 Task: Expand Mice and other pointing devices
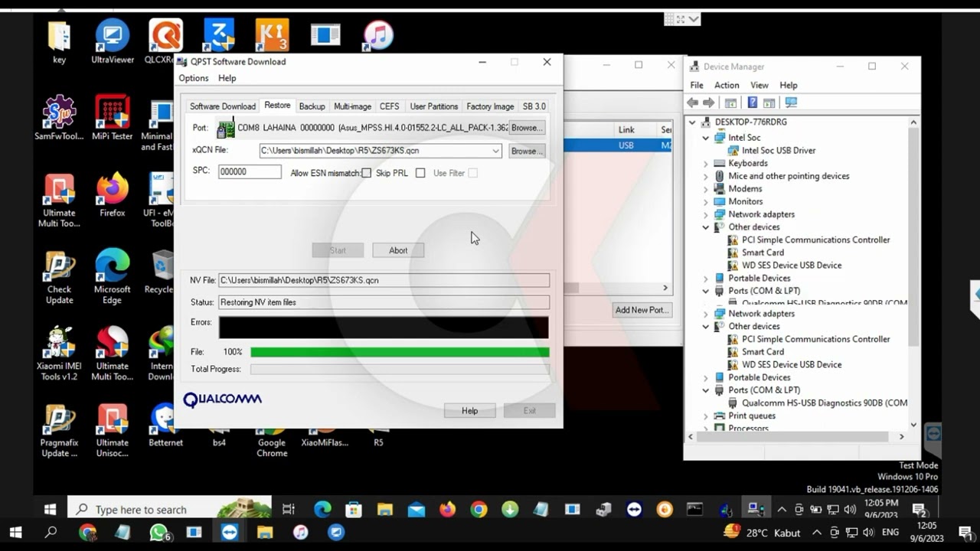pos(706,176)
